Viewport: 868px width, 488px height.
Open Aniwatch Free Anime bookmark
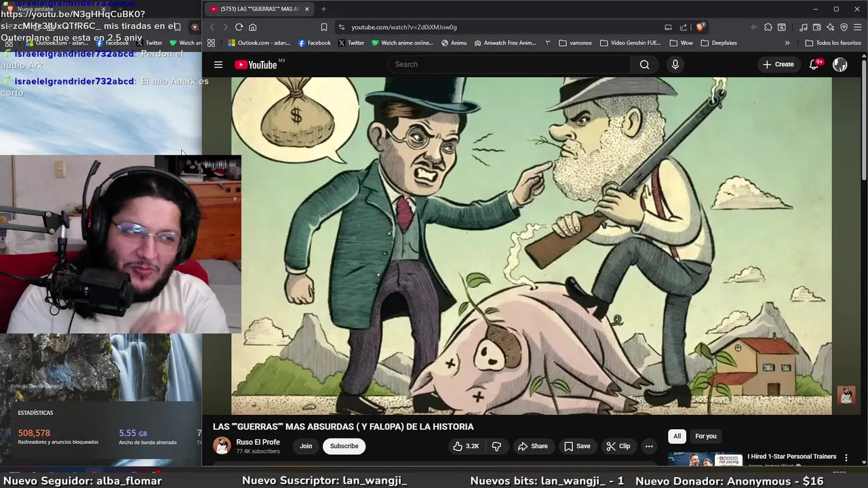pyautogui.click(x=505, y=43)
